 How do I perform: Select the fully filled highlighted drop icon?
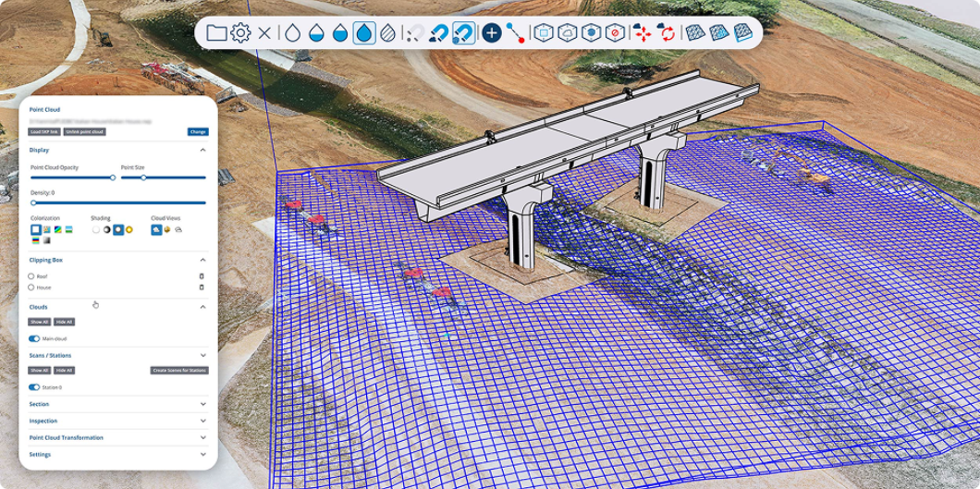[364, 32]
